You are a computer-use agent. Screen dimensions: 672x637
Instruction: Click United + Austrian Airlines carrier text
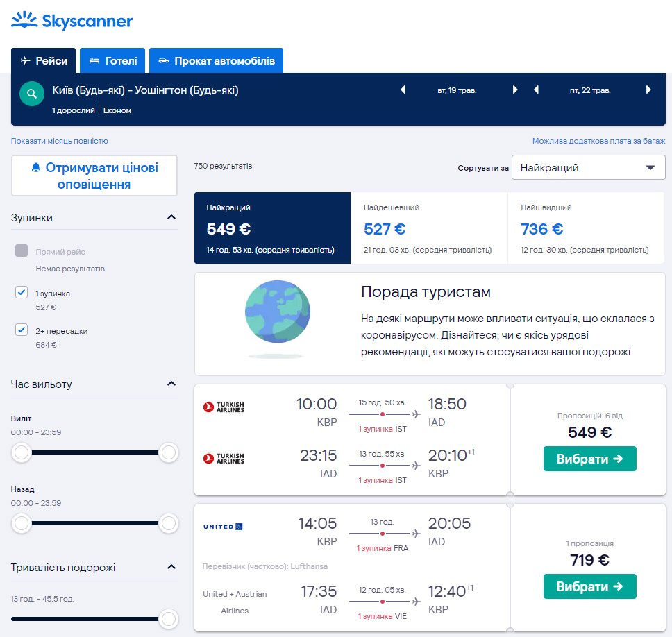tap(235, 602)
